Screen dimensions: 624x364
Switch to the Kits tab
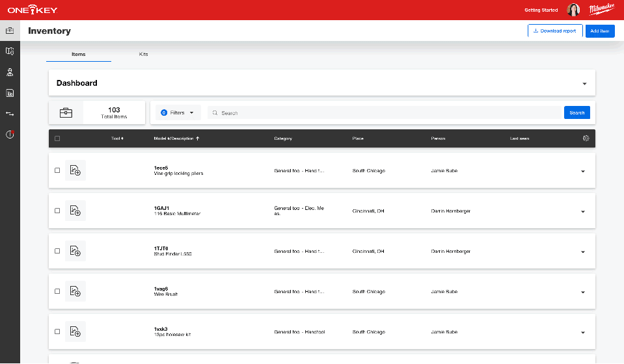click(143, 54)
